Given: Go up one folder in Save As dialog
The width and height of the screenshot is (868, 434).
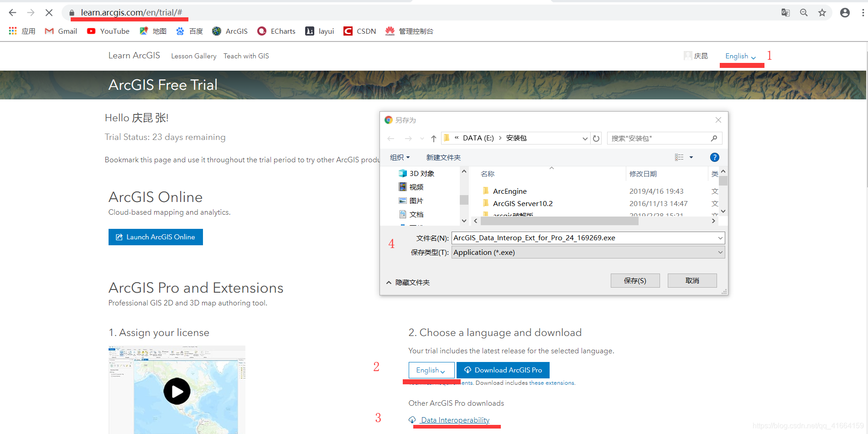Looking at the screenshot, I should coord(433,138).
